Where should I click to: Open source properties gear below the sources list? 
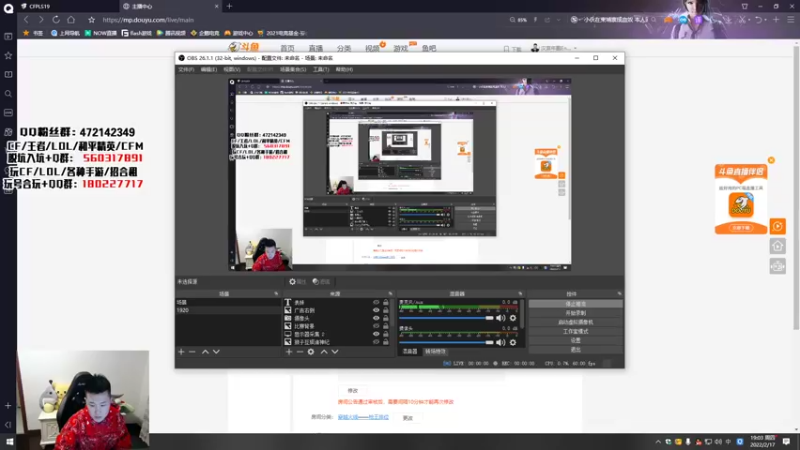[311, 352]
